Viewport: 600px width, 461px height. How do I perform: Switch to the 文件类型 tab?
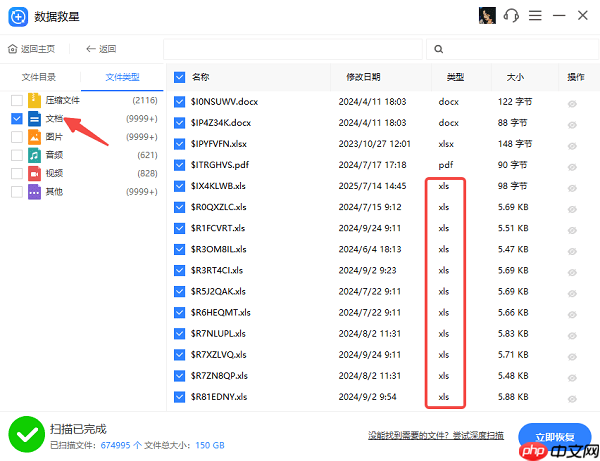point(122,77)
